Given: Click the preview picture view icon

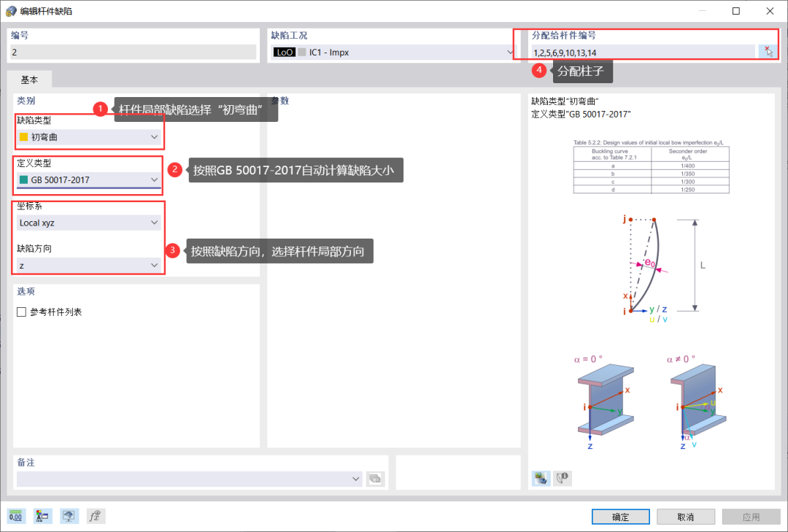Looking at the screenshot, I should 541,478.
